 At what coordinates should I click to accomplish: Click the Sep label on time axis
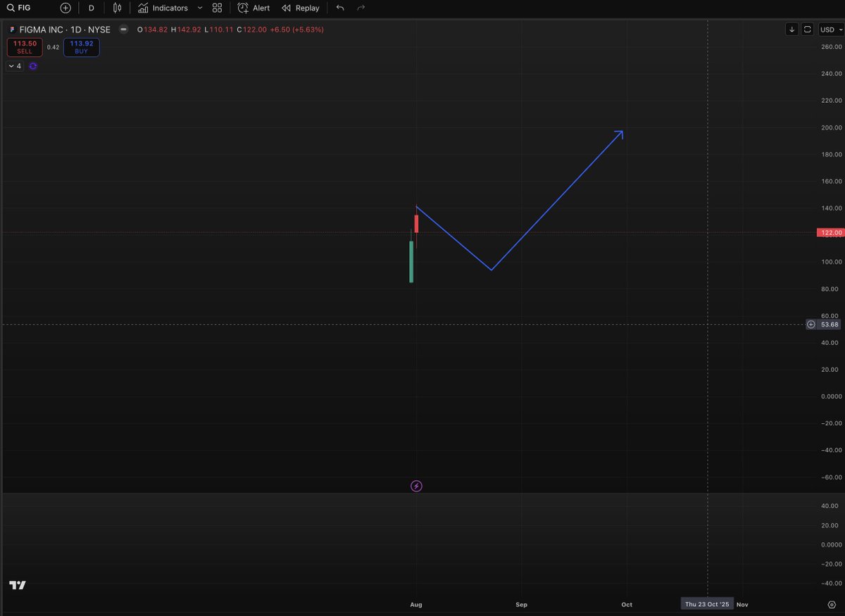(x=521, y=604)
